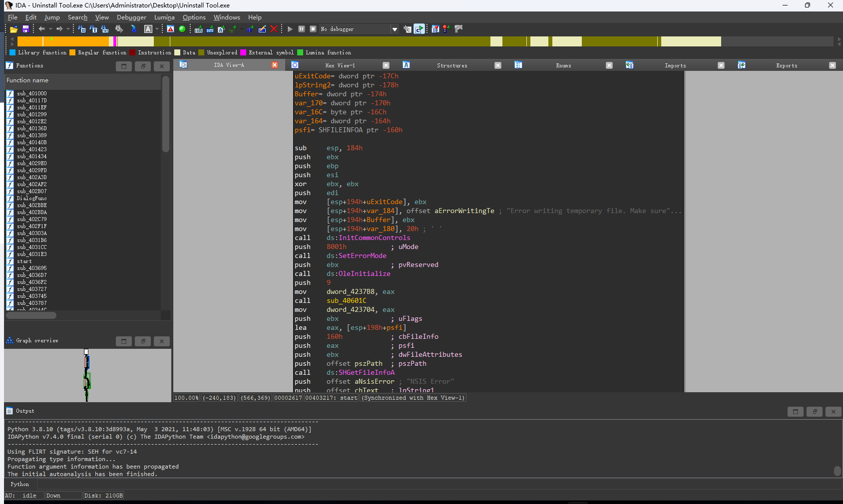843x504 pixels.
Task: Switch to the Structures tab
Action: tap(452, 65)
